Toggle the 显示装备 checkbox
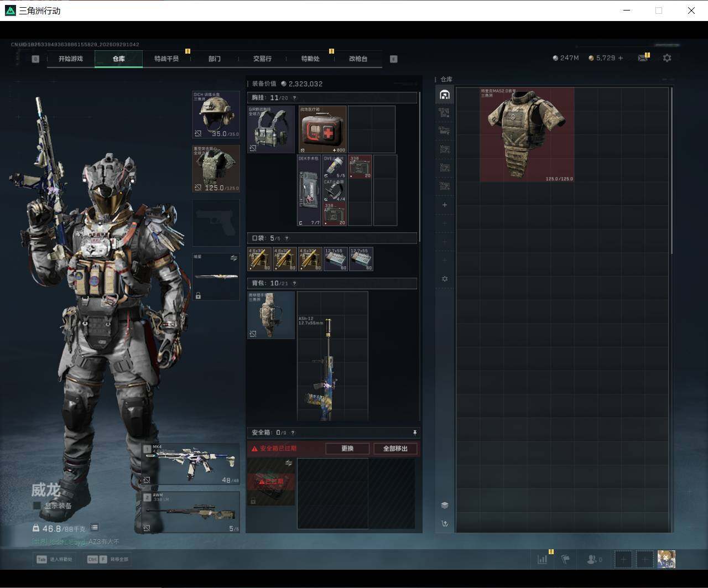This screenshot has width=708, height=588. tap(37, 506)
